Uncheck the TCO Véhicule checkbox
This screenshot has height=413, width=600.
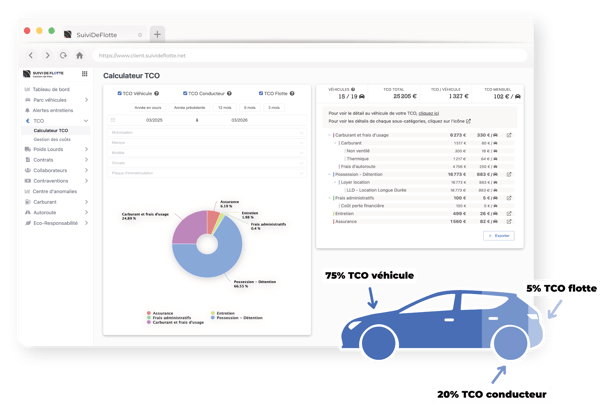119,93
